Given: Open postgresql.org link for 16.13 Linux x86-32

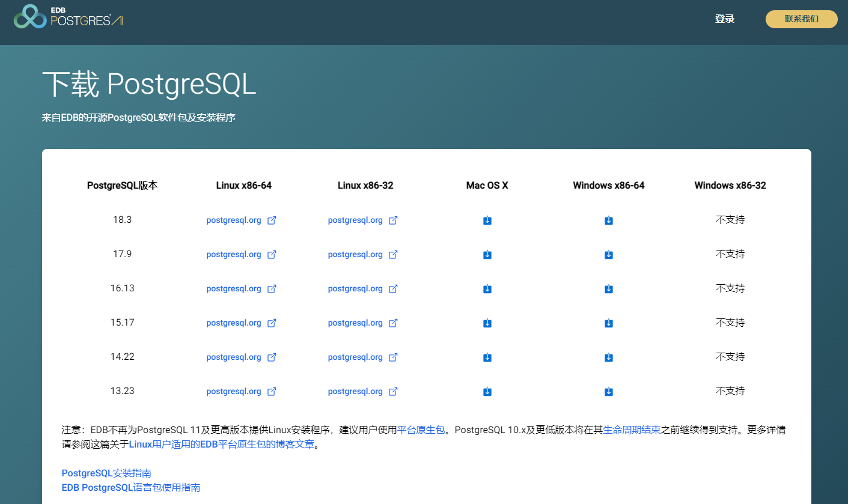Looking at the screenshot, I should 355,289.
